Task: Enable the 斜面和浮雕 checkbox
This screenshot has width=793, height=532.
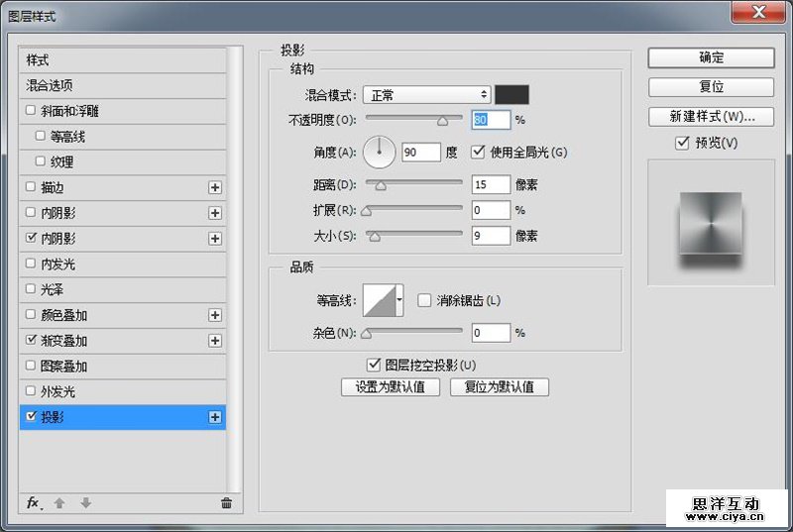Action: click(31, 110)
